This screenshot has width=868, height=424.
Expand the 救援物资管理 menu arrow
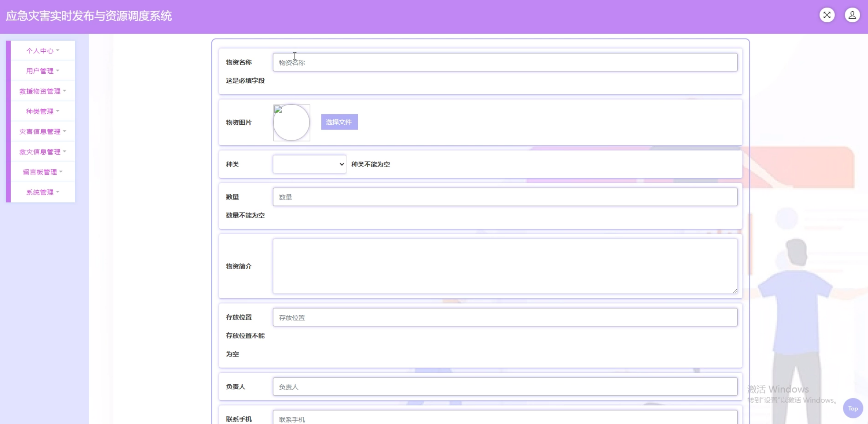tap(64, 91)
